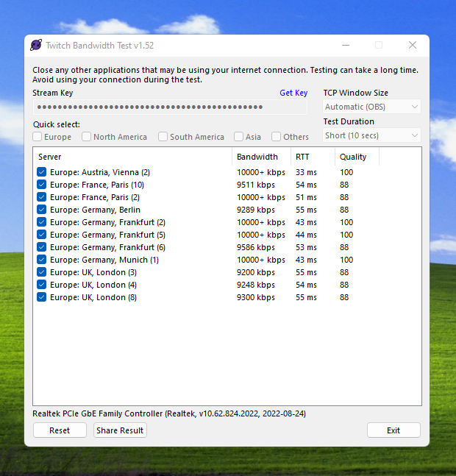Sort by the Quality column header

(x=357, y=157)
